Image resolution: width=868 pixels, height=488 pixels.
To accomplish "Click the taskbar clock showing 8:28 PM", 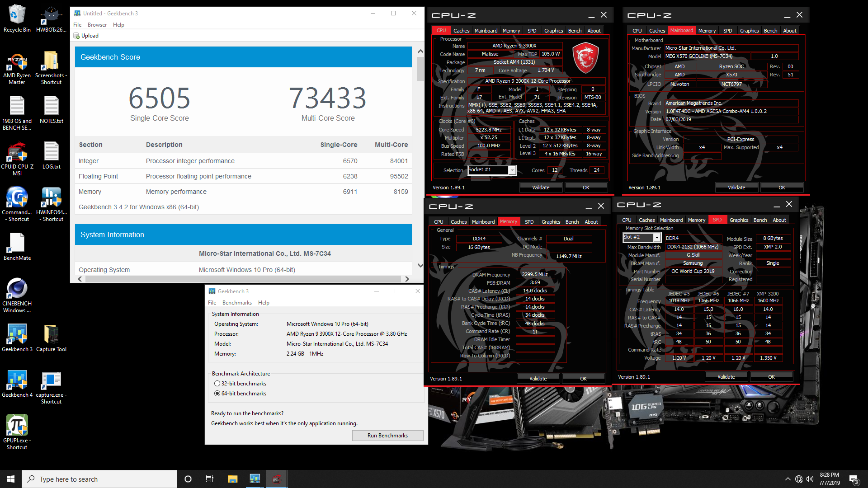I will [829, 479].
